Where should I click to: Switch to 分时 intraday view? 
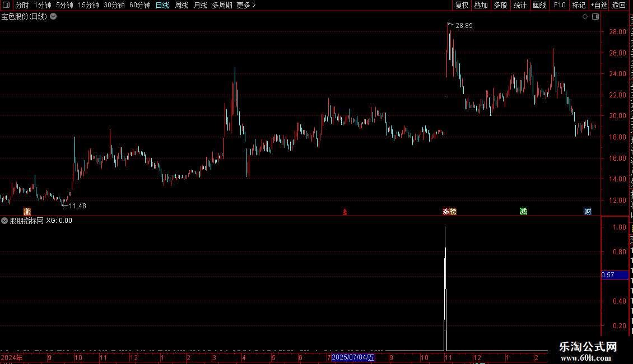pos(22,5)
